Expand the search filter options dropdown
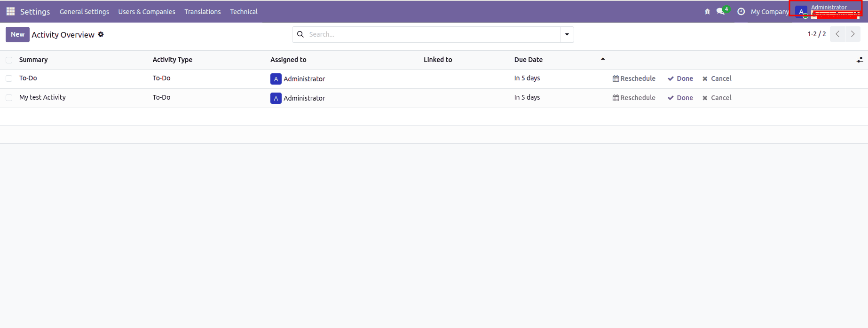Viewport: 868px width, 328px height. tap(567, 34)
